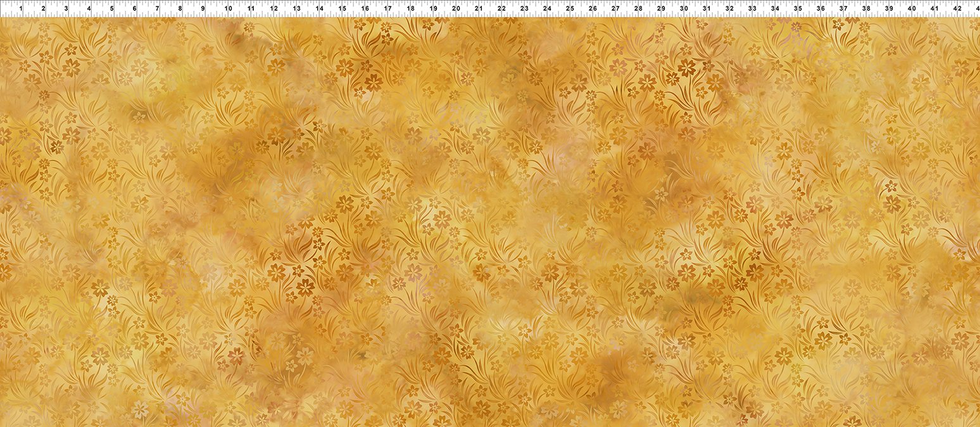Viewport: 980px width, 427px height.
Task: Click the ruler mark labeled 42
Action: pos(957,9)
